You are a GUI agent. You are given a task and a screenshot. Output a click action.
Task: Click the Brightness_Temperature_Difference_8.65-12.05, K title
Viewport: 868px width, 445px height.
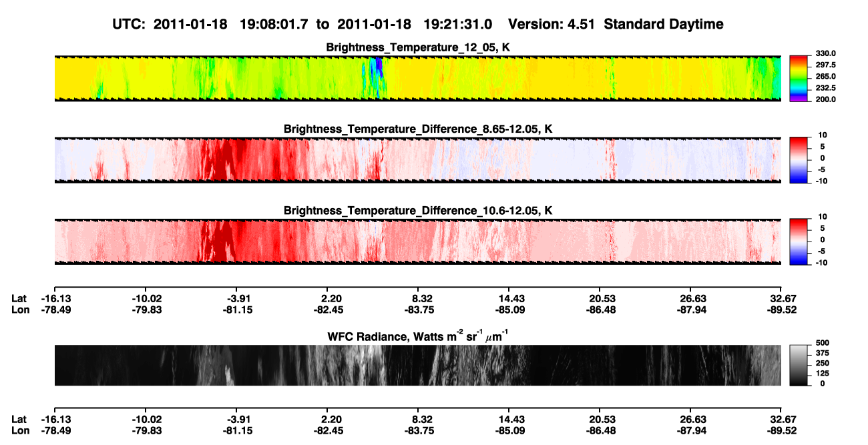(418, 129)
